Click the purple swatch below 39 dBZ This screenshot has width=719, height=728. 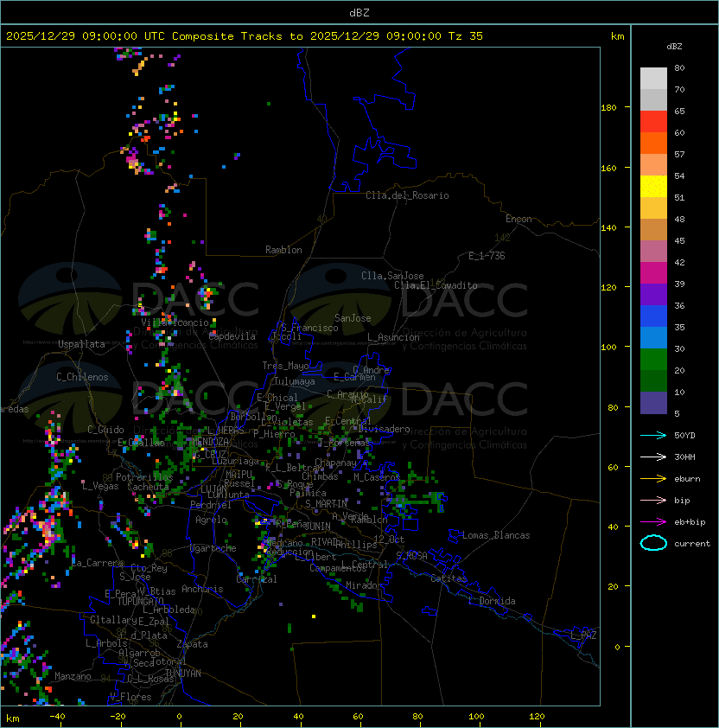click(653, 295)
